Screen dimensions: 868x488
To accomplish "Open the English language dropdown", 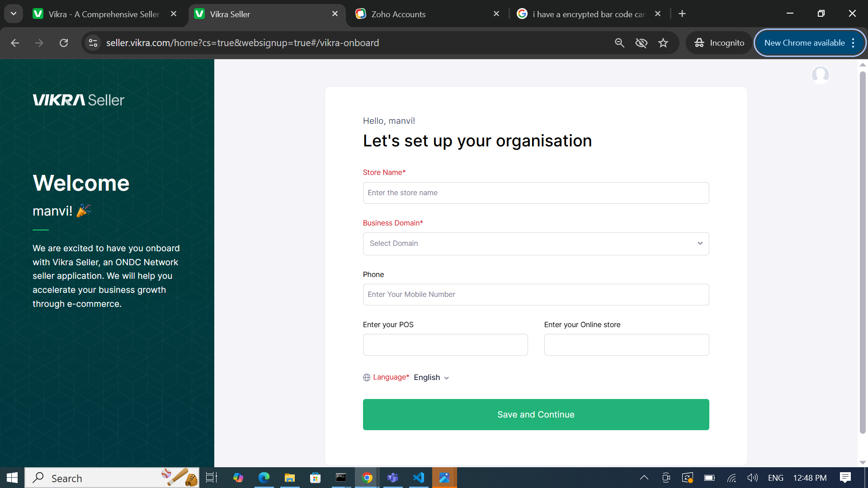I will click(x=431, y=377).
